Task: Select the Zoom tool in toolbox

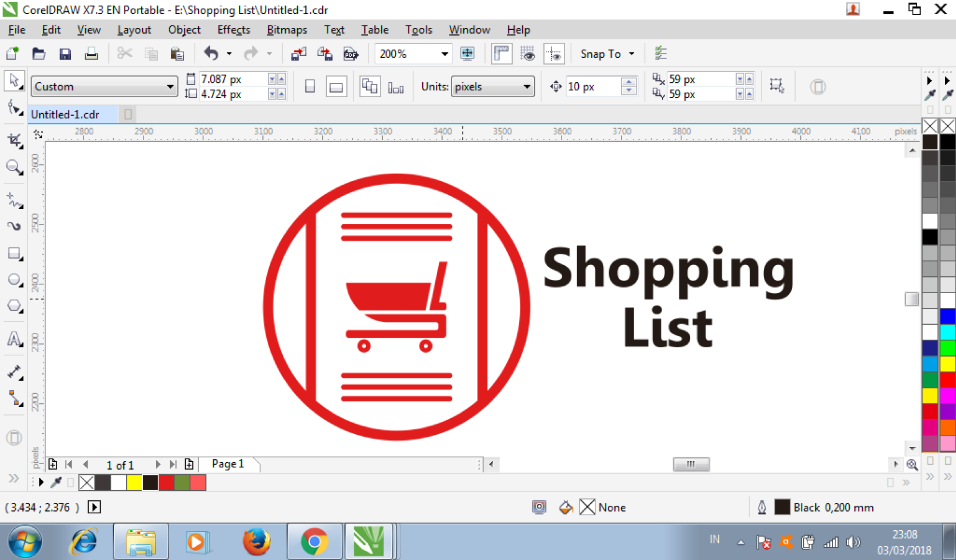Action: point(14,167)
